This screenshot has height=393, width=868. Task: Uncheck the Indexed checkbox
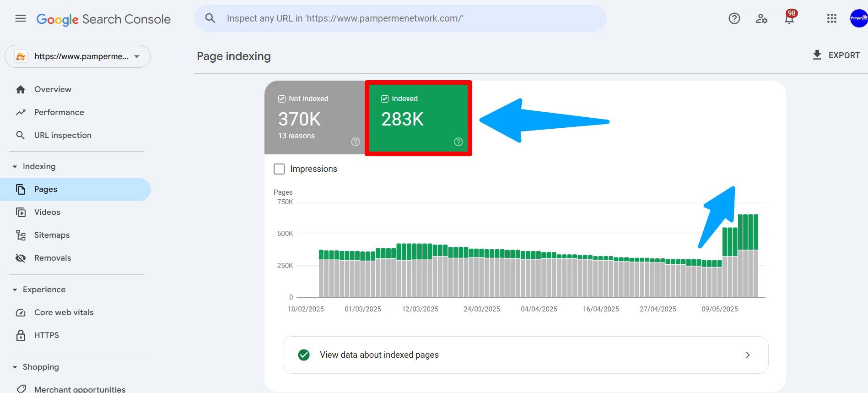(x=385, y=99)
